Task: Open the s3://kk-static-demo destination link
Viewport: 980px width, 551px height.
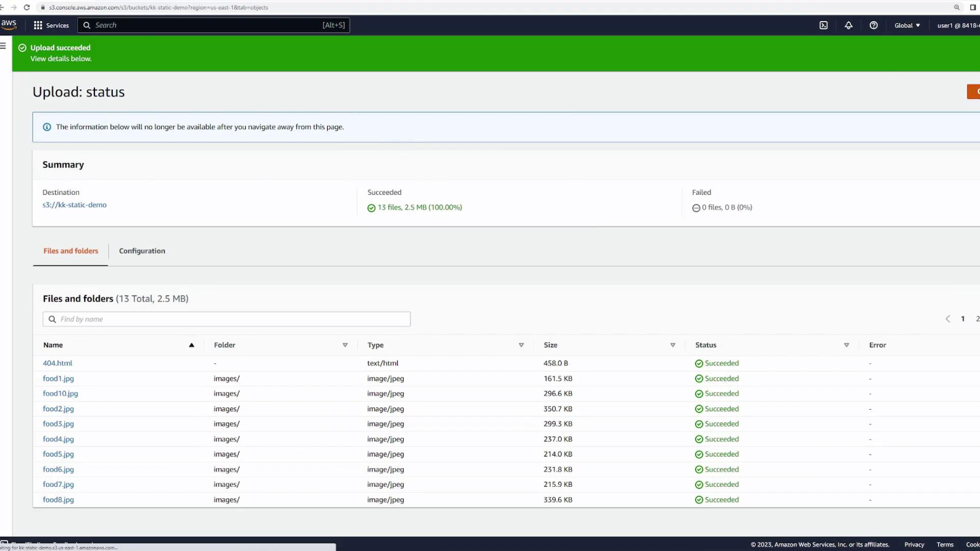Action: [75, 205]
